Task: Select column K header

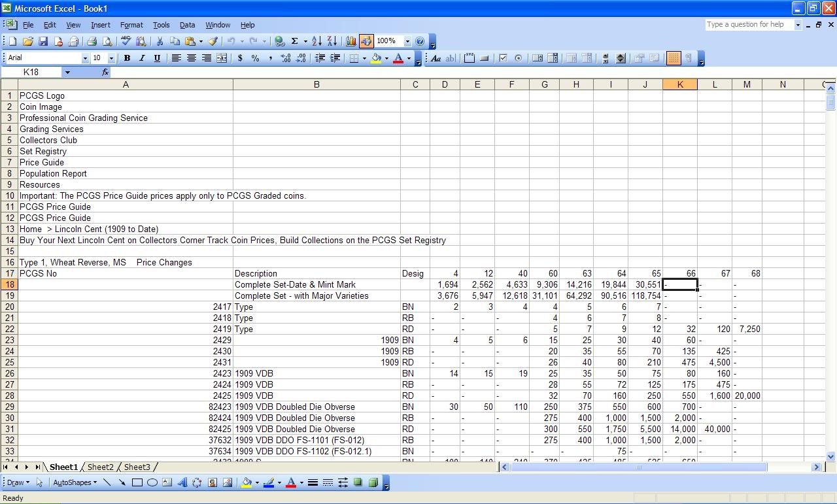Action: tap(680, 84)
